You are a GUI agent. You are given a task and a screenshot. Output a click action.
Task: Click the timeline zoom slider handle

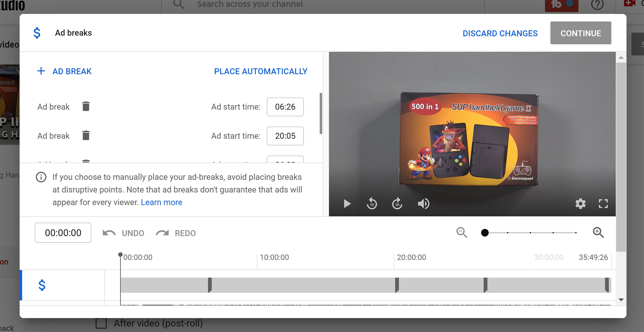tap(485, 233)
